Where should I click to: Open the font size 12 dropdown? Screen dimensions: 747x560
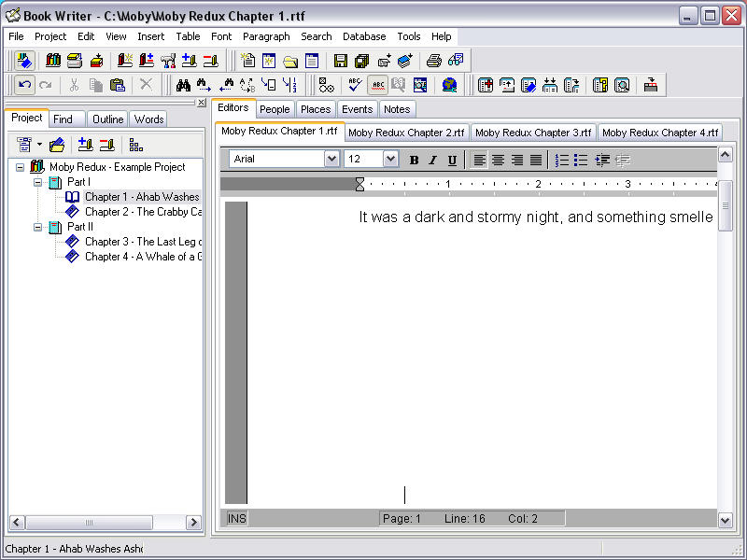coord(390,160)
